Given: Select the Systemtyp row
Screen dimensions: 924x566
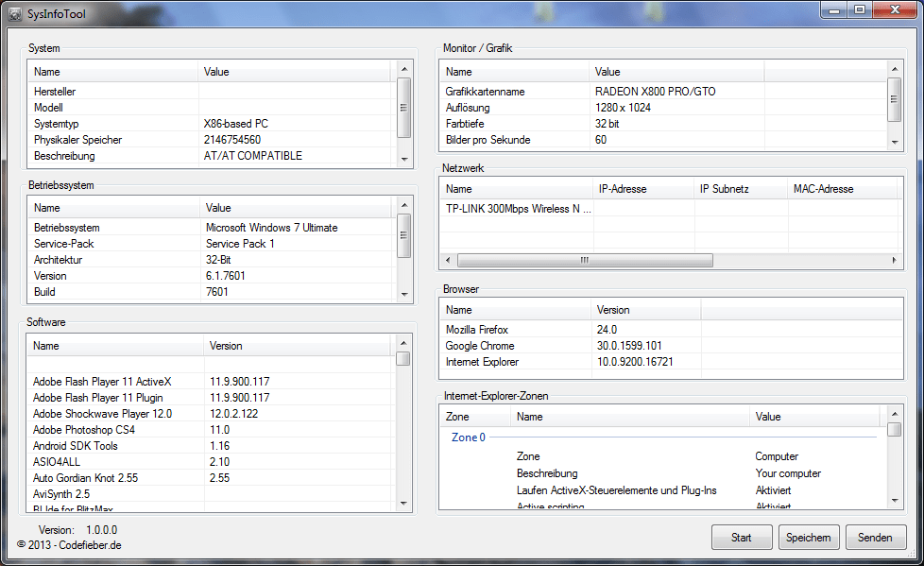Looking at the screenshot, I should pyautogui.click(x=213, y=124).
